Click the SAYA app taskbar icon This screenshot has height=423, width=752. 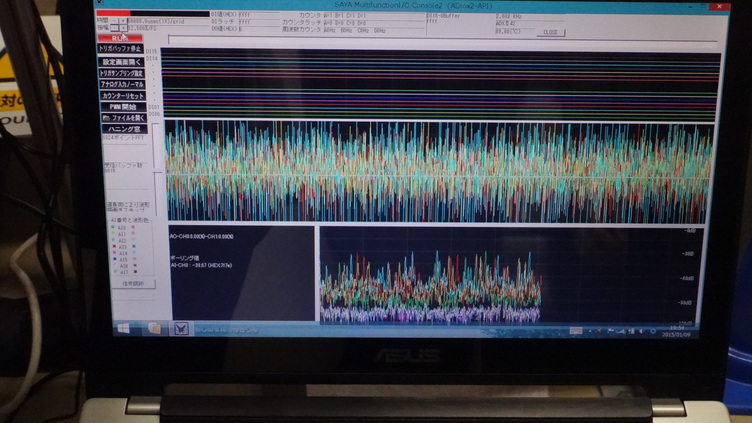point(181,328)
